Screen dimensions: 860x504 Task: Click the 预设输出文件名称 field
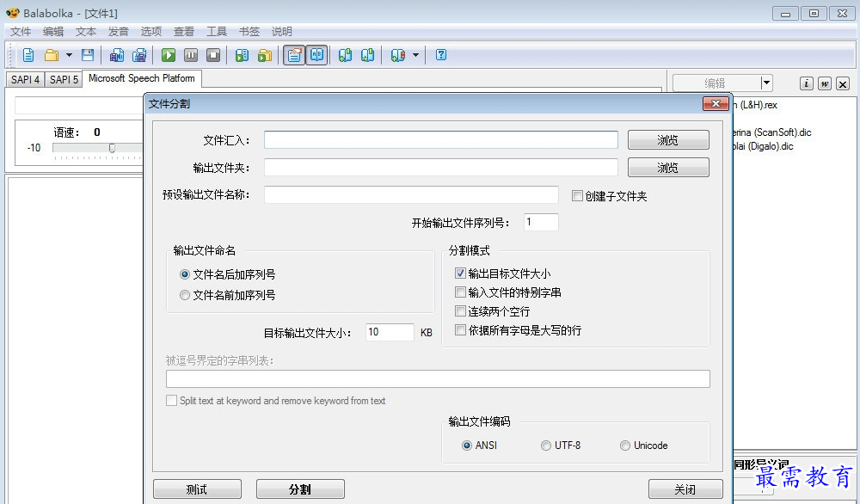(x=411, y=194)
